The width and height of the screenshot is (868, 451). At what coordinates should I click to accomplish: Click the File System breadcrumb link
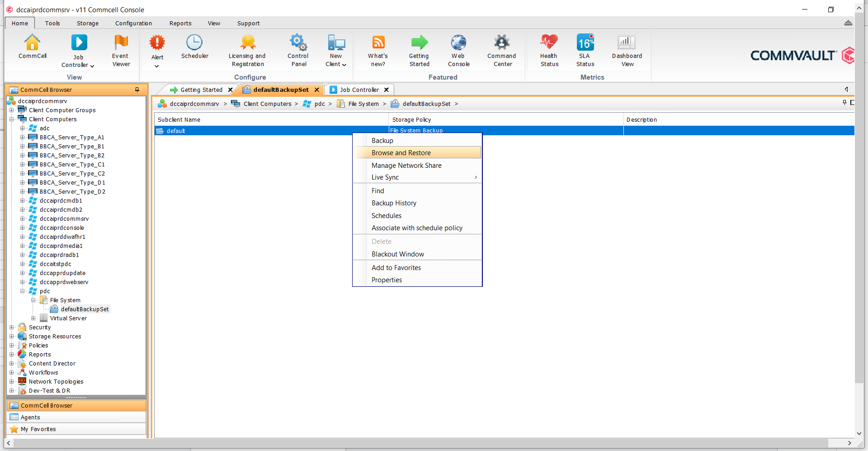pyautogui.click(x=363, y=104)
